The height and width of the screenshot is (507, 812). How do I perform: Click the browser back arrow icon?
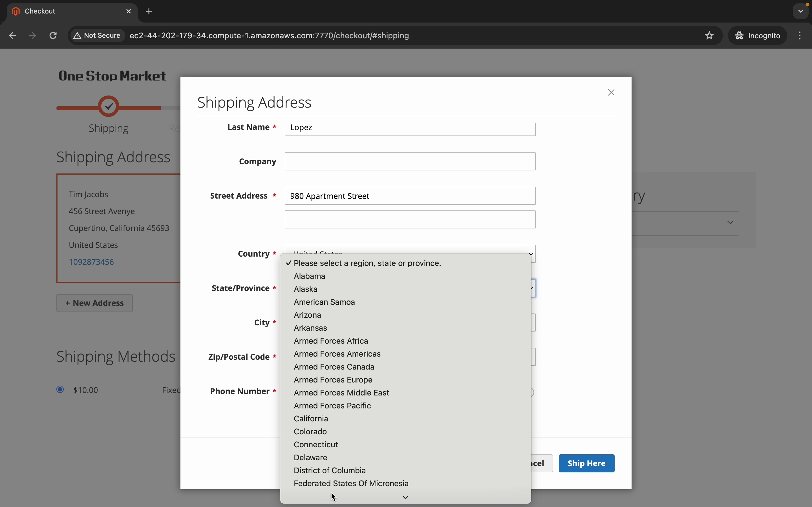[12, 35]
